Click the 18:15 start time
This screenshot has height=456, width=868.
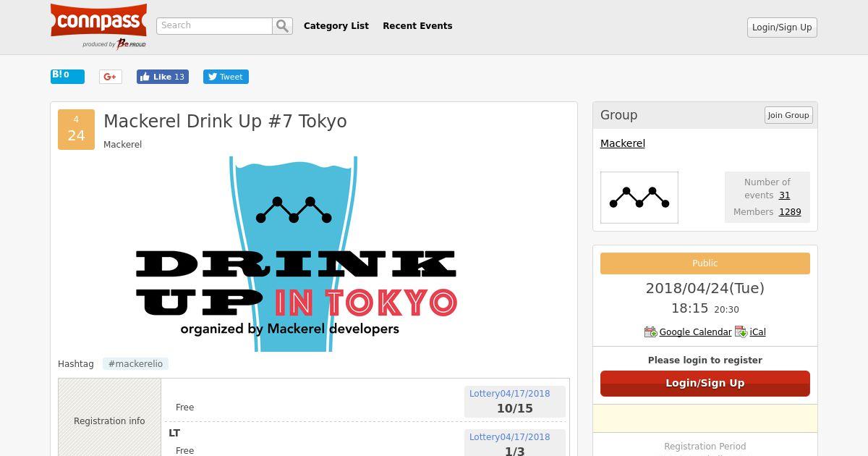[x=689, y=308]
